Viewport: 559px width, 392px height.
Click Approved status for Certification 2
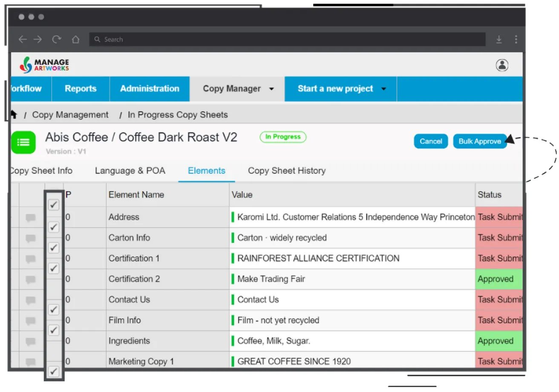click(499, 279)
